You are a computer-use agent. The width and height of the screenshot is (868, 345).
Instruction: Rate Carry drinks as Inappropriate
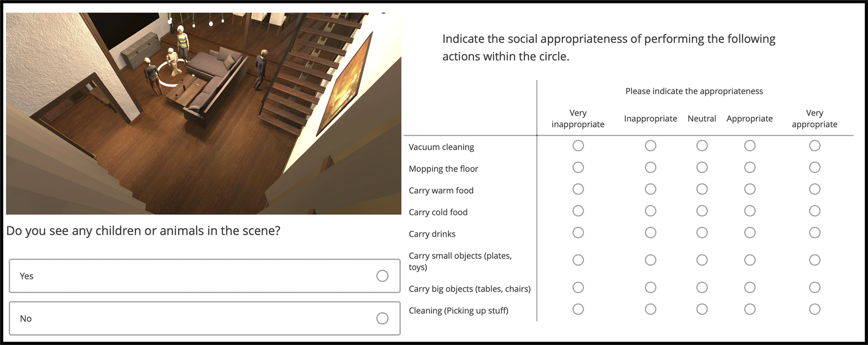point(651,233)
